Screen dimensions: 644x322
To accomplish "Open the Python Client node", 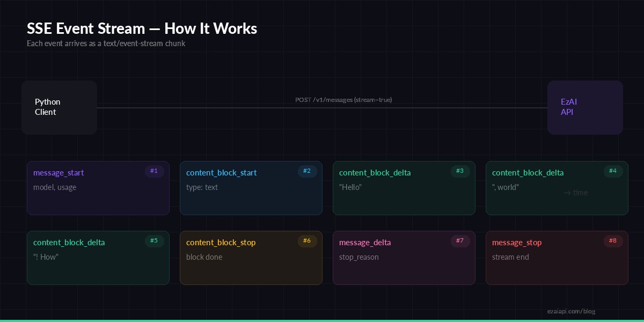I will (x=59, y=107).
